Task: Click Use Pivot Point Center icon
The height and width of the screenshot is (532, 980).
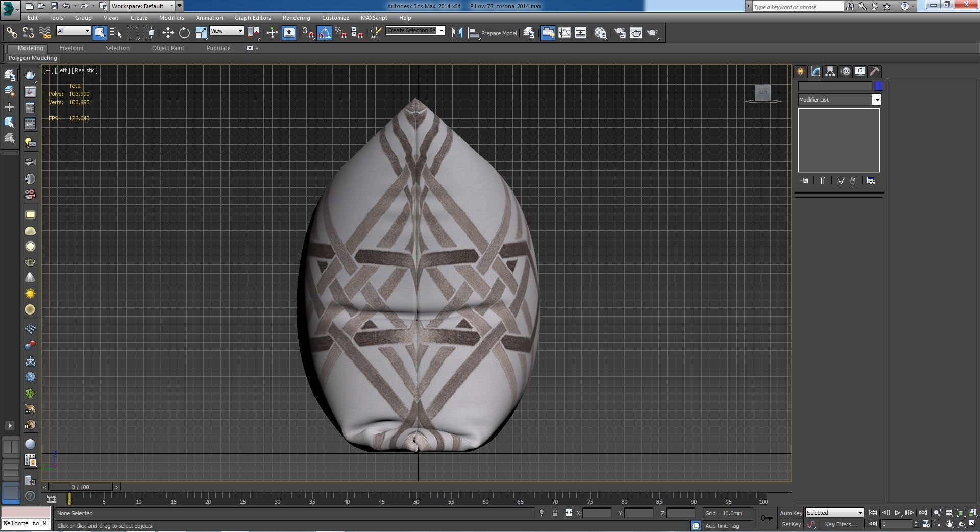Action: pos(253,33)
